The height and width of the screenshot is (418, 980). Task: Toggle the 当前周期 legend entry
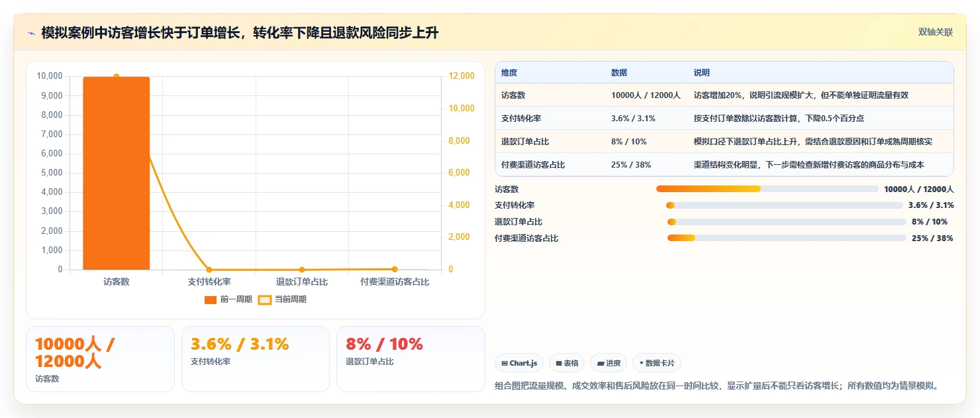[x=282, y=299]
